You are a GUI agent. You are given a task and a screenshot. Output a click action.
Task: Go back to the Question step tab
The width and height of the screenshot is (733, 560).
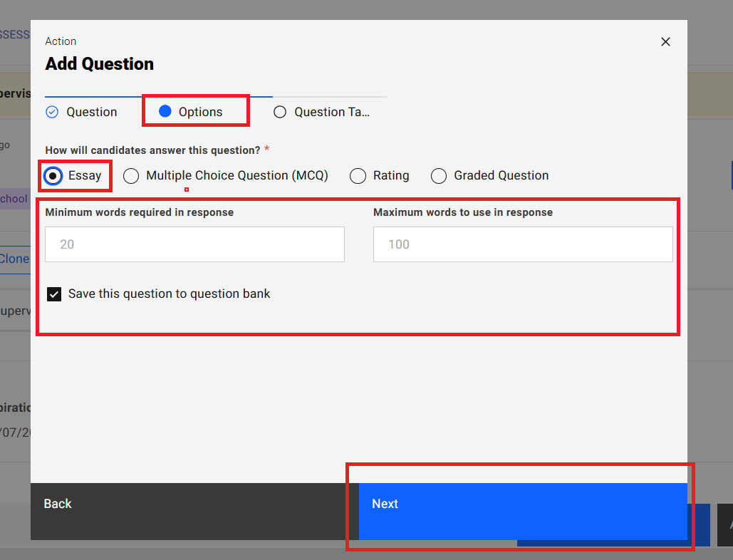pos(91,112)
